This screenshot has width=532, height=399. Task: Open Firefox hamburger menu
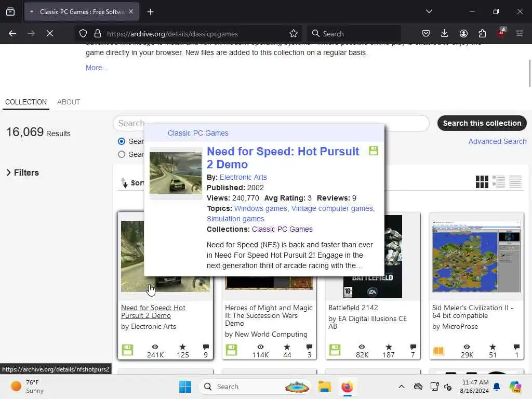click(x=520, y=33)
